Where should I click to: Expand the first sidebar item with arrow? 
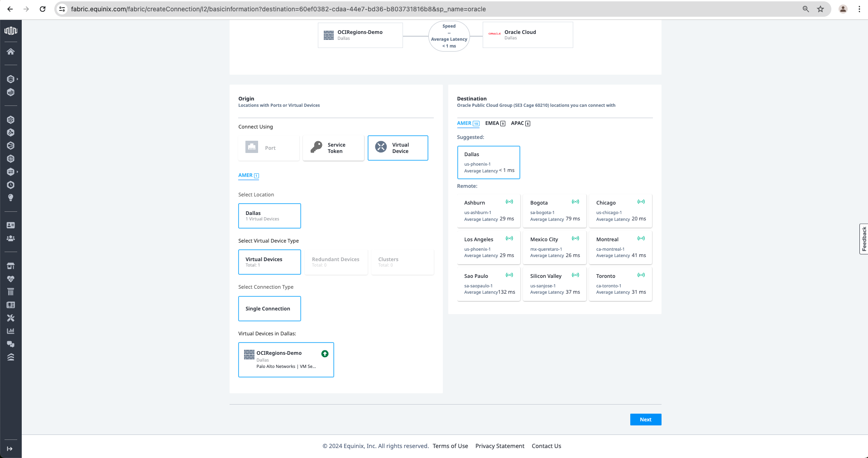click(x=12, y=79)
